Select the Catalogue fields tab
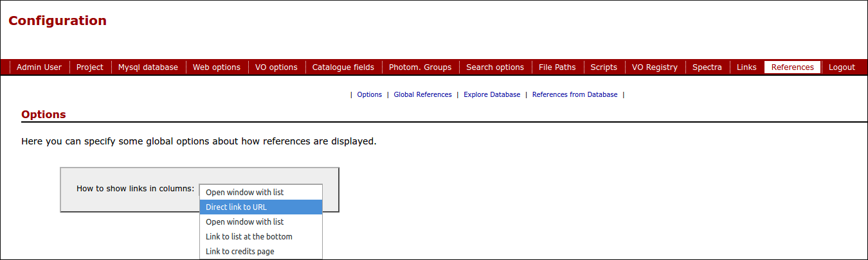The height and width of the screenshot is (260, 868). pos(343,67)
